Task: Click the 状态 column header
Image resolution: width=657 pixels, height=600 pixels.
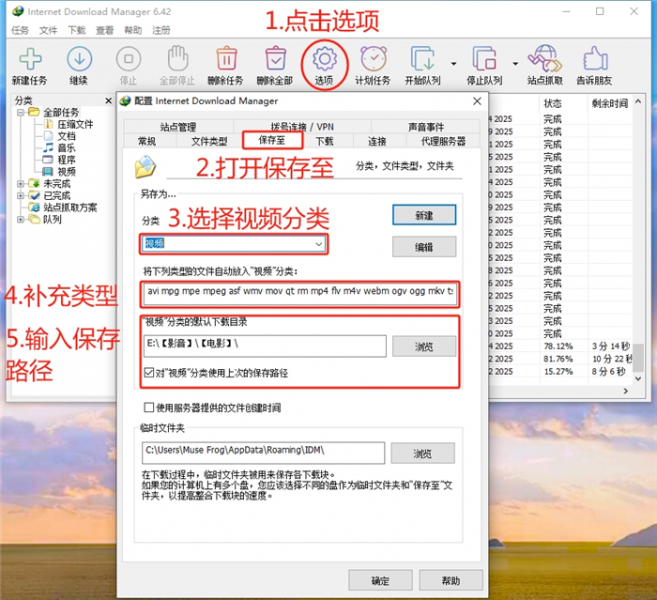Action: [552, 103]
